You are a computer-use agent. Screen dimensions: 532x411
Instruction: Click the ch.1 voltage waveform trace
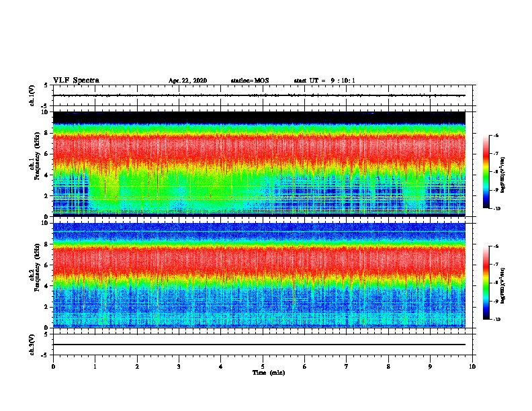(259, 95)
